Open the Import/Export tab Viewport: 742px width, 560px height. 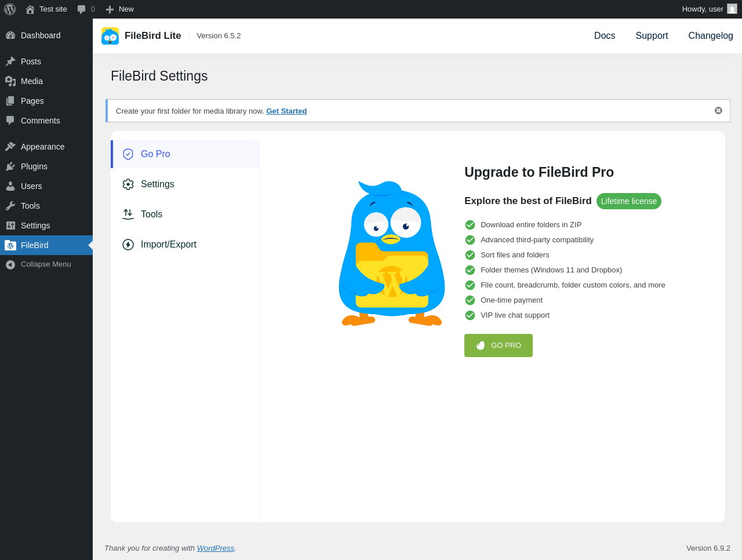(185, 245)
